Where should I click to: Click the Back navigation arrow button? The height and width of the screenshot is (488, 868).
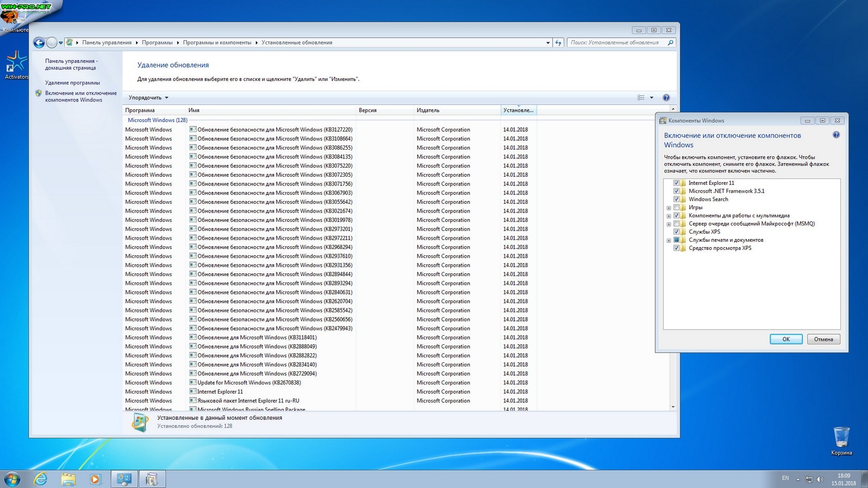[39, 43]
